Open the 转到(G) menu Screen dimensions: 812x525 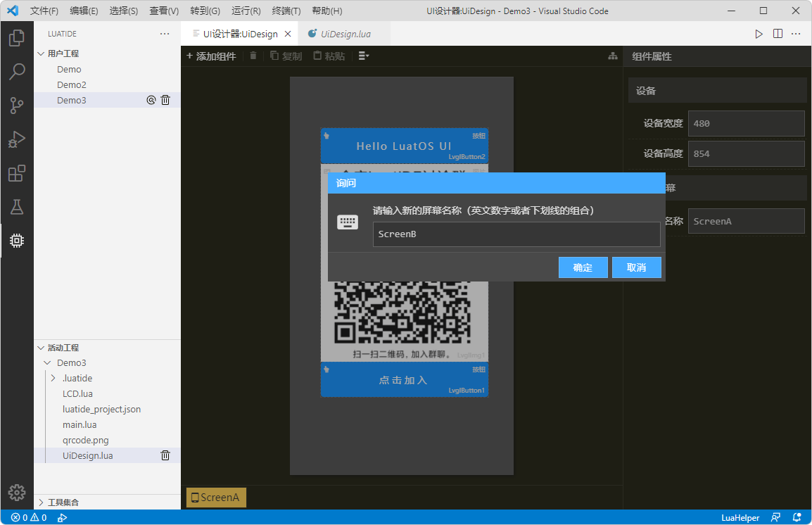pos(205,11)
